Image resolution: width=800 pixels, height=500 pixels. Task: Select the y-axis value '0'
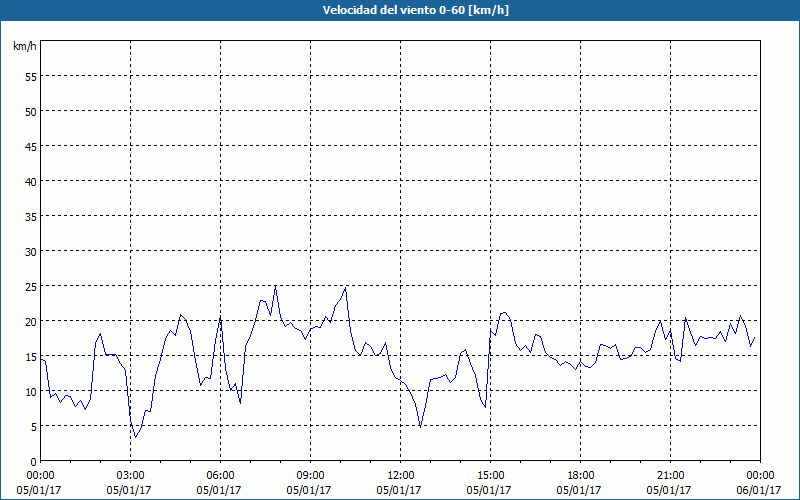point(34,462)
